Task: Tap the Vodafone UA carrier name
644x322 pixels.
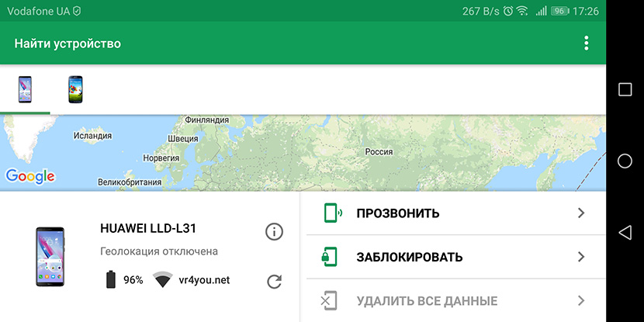Action: tap(39, 11)
